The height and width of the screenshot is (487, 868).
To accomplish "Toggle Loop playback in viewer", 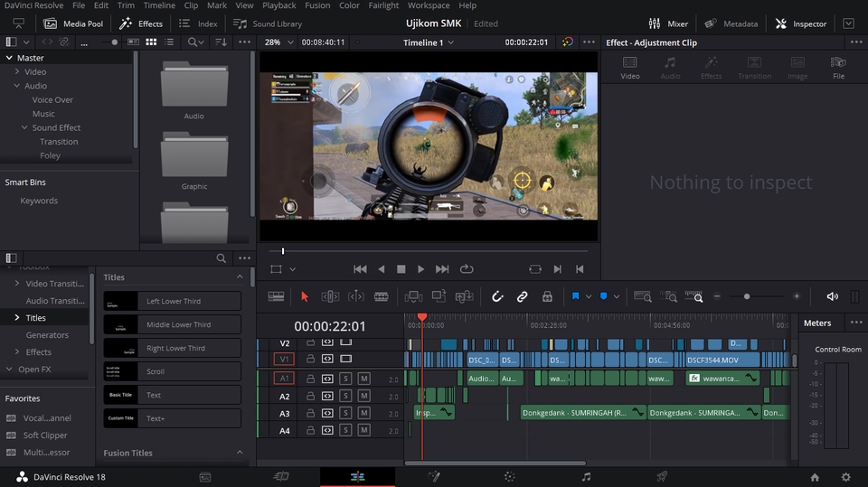I will tap(467, 269).
